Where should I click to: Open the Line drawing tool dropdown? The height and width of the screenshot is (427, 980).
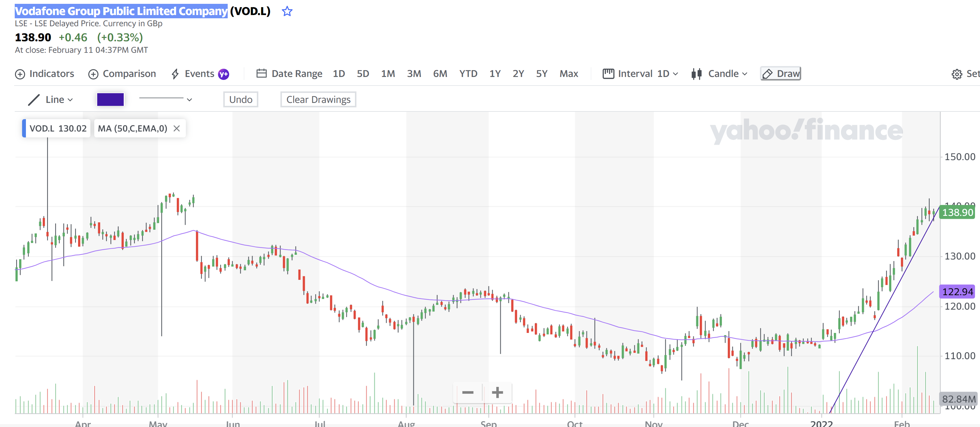(x=51, y=100)
